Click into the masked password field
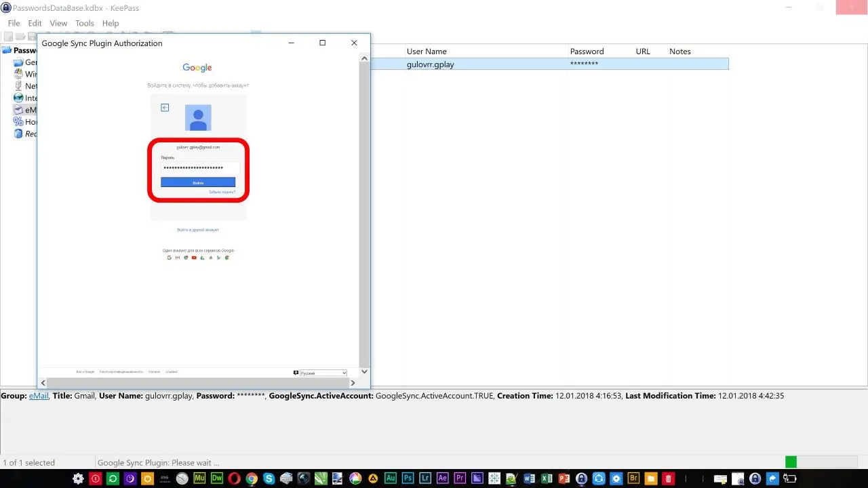This screenshot has height=488, width=868. (200, 167)
